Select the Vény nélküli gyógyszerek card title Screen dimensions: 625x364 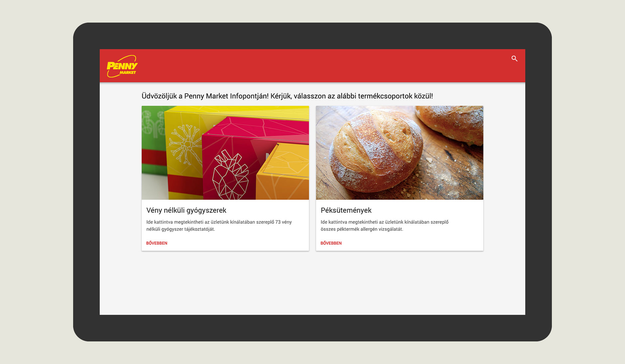186,210
